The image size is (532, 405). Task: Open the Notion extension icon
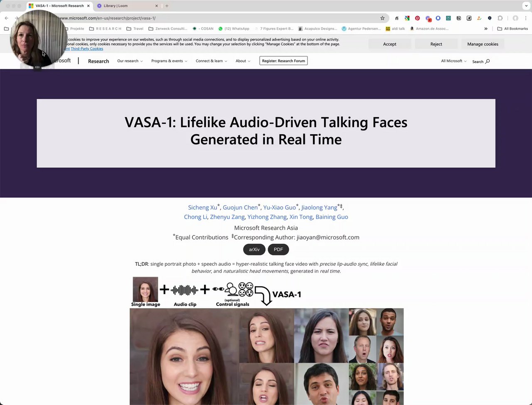(458, 18)
